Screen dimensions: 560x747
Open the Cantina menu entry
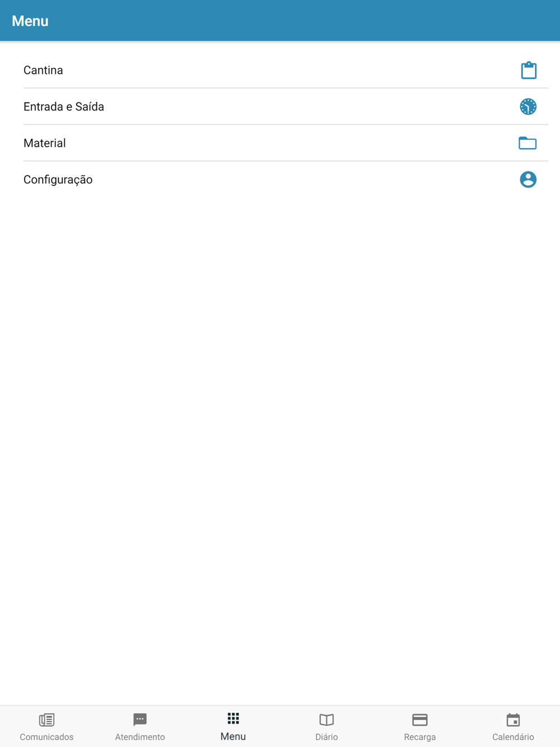286,70
